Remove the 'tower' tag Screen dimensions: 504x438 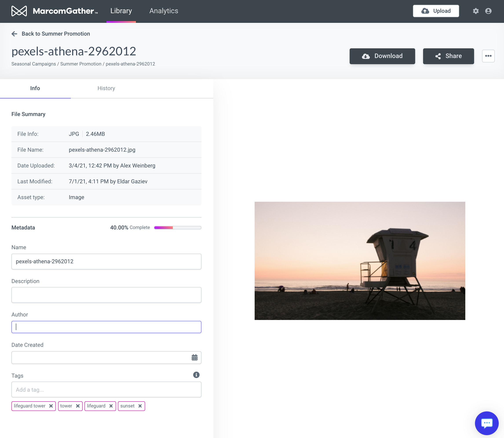click(78, 406)
